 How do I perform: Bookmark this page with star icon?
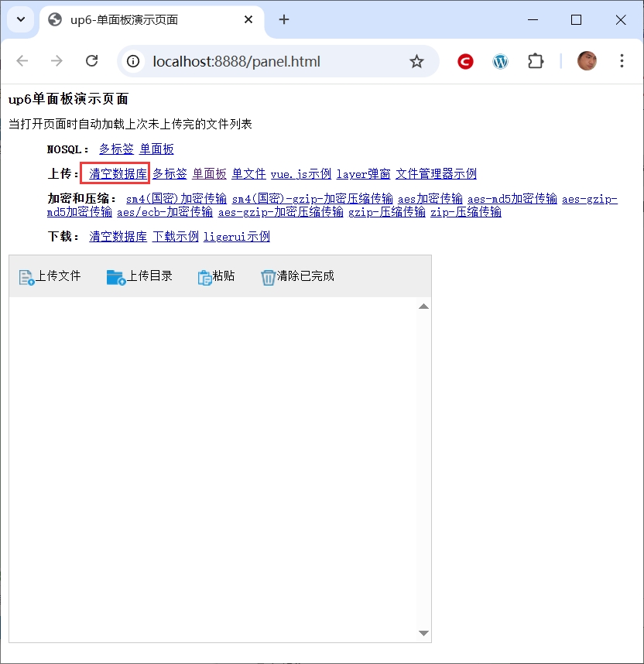click(x=416, y=61)
